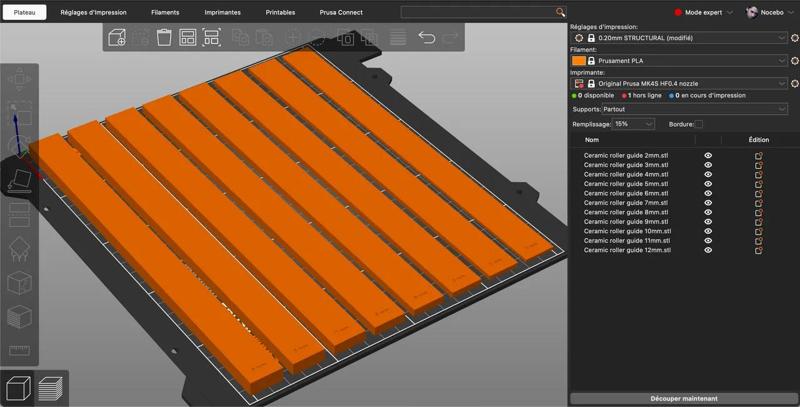The width and height of the screenshot is (800, 407).
Task: Click the orange filament color swatch
Action: tap(579, 61)
